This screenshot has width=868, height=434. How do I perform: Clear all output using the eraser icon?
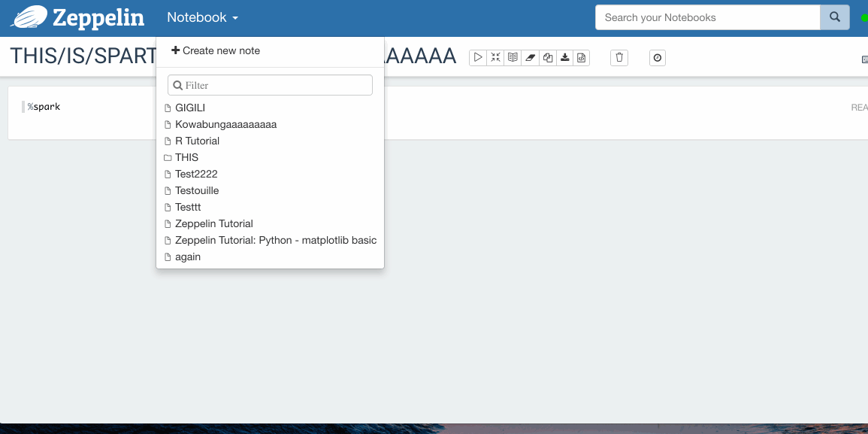click(x=530, y=58)
